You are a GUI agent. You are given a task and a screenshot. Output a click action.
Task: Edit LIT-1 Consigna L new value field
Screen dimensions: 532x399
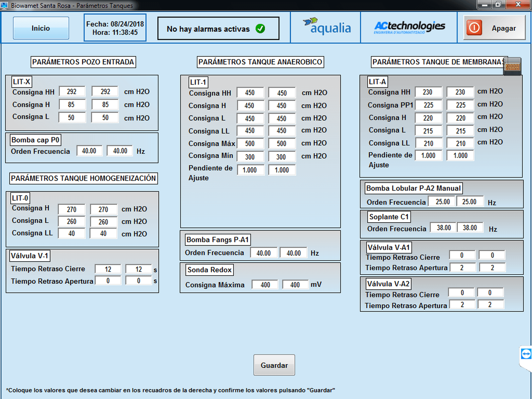click(x=282, y=118)
